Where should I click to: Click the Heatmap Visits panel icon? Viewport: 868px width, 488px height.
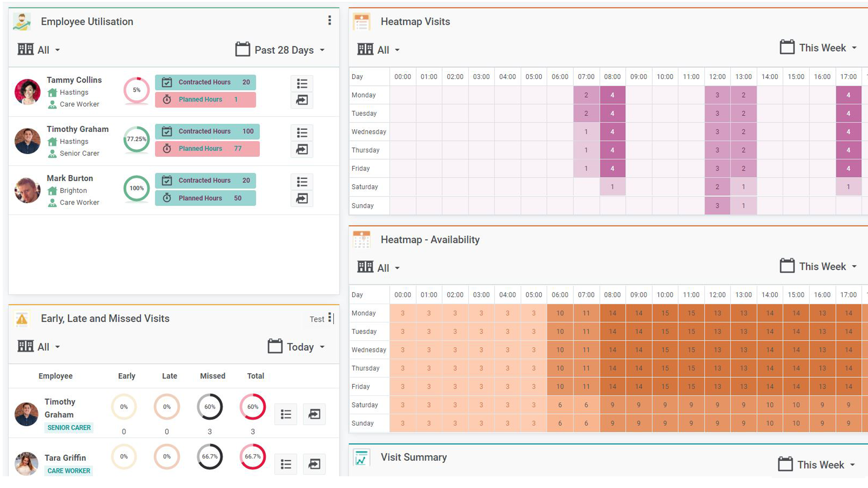tap(361, 21)
